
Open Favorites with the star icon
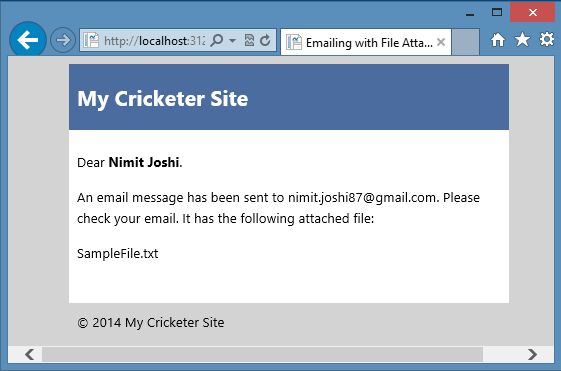click(x=522, y=39)
